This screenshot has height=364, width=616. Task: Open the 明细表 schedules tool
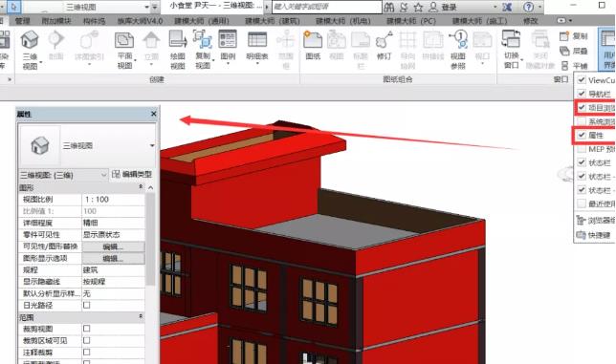(x=257, y=39)
